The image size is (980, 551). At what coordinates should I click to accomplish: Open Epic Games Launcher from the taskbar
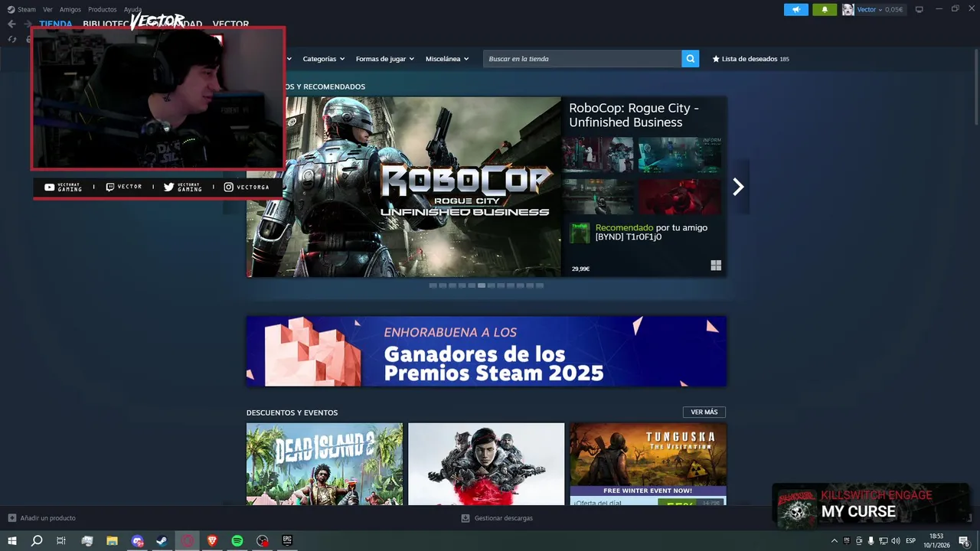[x=287, y=541]
